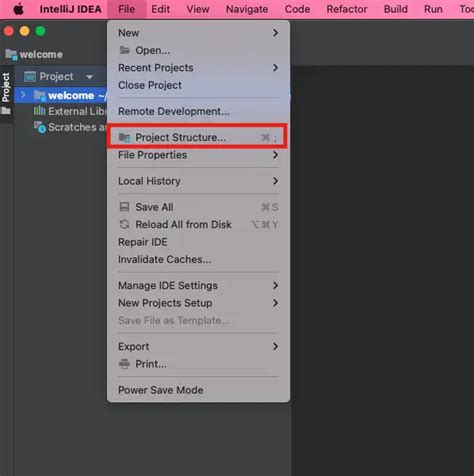Expand the Recent Projects submenu
Image resolution: width=474 pixels, height=476 pixels.
198,68
